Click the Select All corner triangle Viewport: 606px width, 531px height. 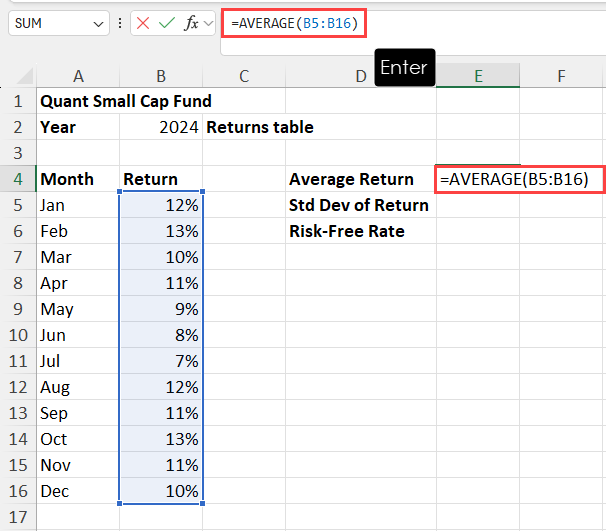[x=26, y=76]
